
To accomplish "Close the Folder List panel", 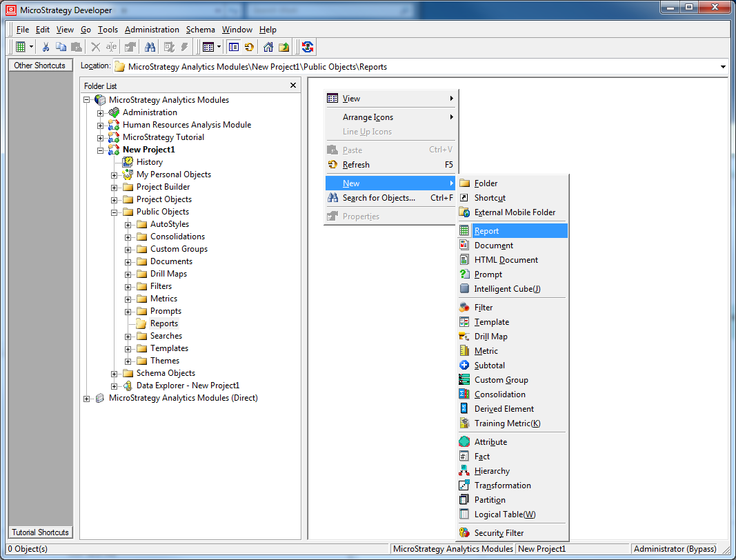I will coord(293,86).
